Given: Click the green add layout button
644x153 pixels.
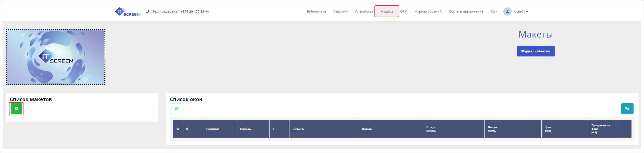Looking at the screenshot, I should point(16,109).
